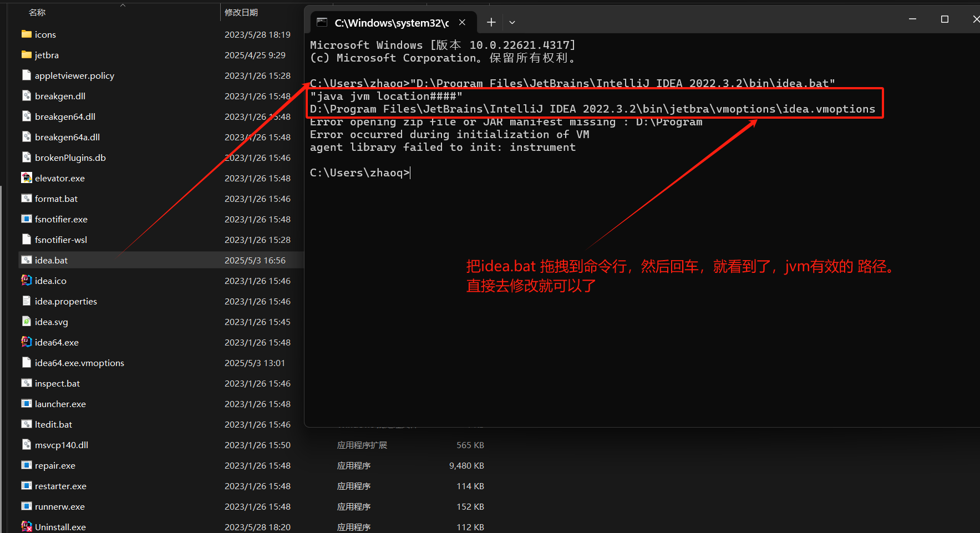Click the terminal tab's command prompt icon
This screenshot has width=980, height=533.
tap(322, 23)
